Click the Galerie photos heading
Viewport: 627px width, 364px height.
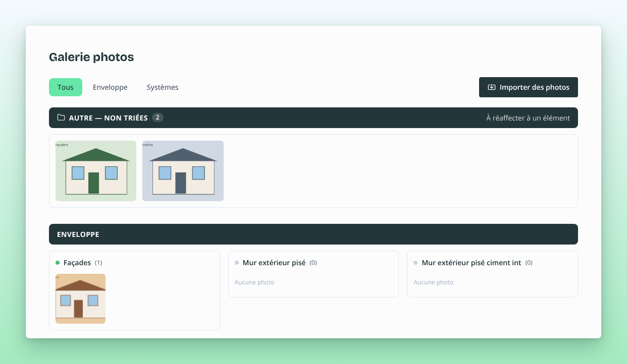(x=91, y=57)
